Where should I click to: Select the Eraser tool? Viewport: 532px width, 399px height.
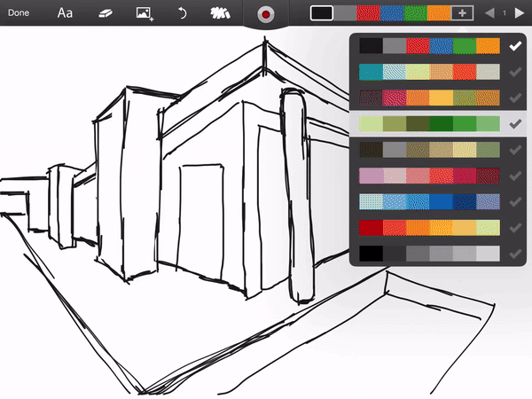coord(106,13)
